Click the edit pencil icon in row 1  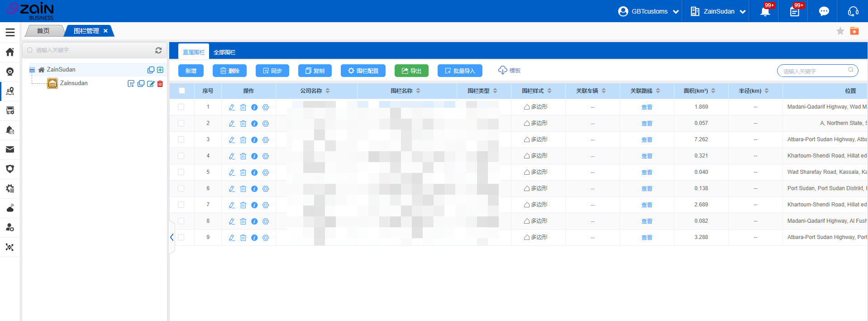pyautogui.click(x=232, y=107)
